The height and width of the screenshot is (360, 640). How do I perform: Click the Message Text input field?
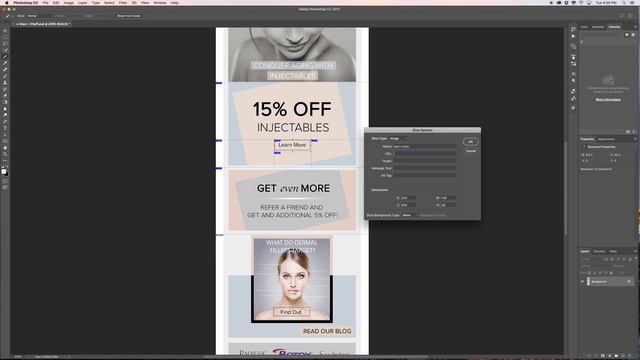pos(424,168)
